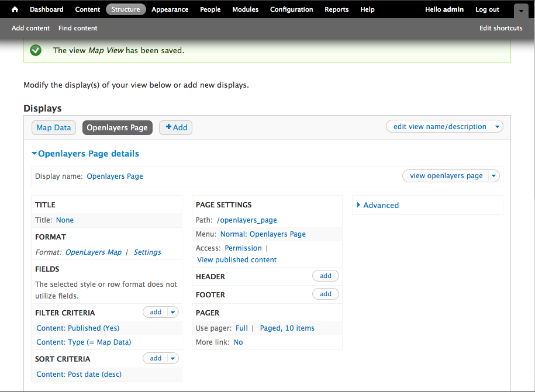Click Edit shortcuts link
The height and width of the screenshot is (392, 535).
[x=501, y=28]
